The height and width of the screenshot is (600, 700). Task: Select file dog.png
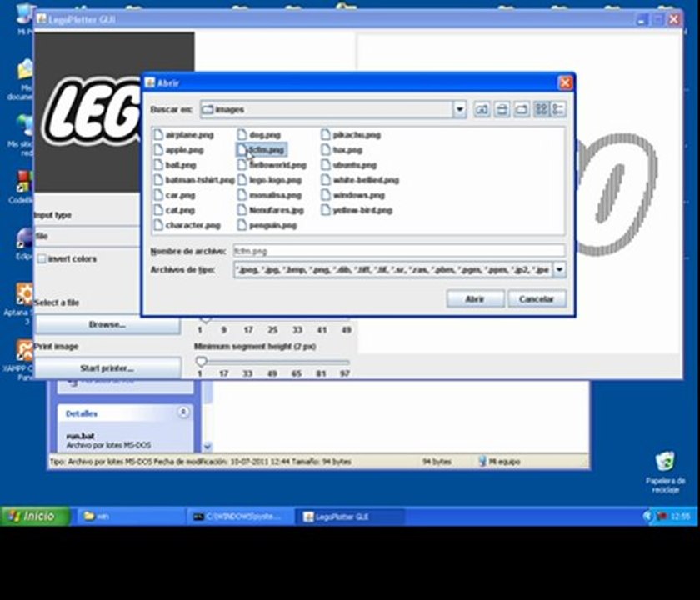click(x=259, y=135)
